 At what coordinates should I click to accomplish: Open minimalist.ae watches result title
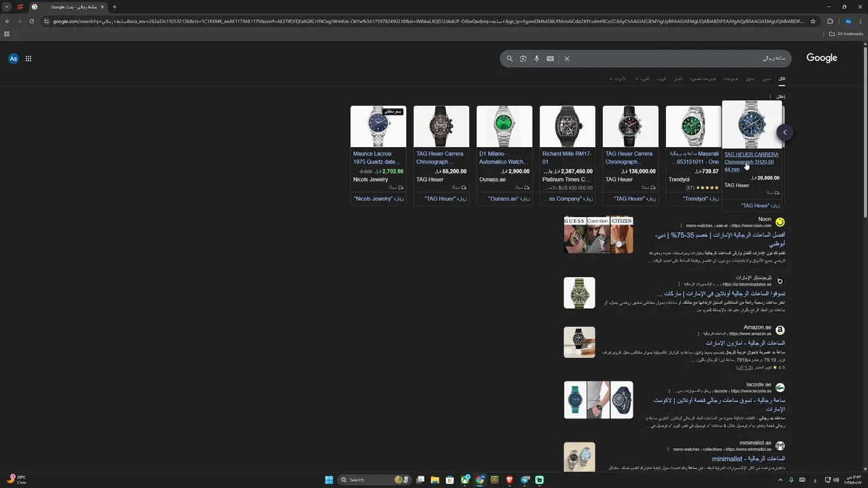coord(749,459)
